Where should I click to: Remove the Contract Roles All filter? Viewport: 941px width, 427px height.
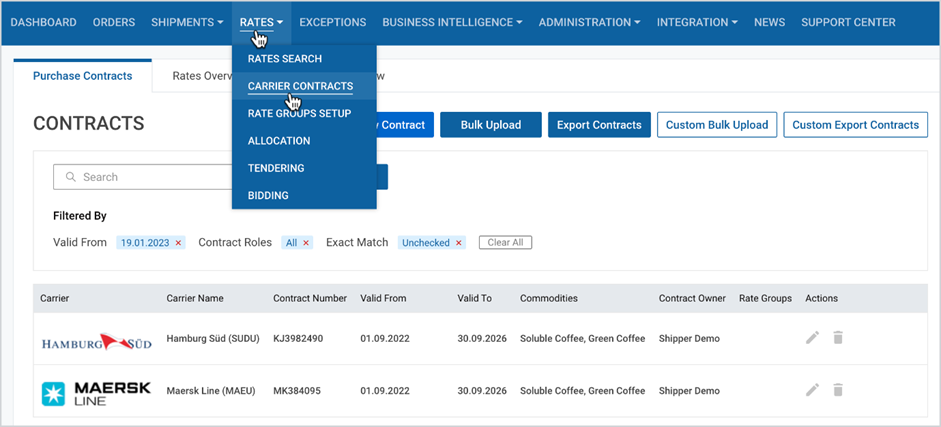tap(305, 243)
